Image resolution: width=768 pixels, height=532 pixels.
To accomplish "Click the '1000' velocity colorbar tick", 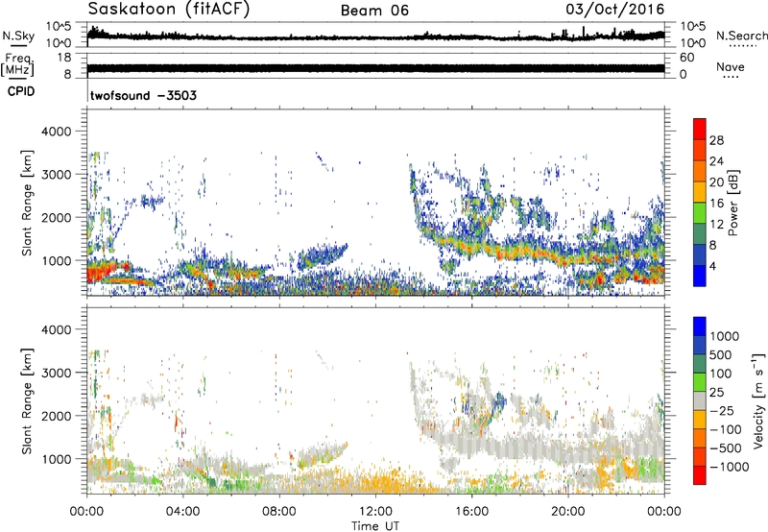I will point(725,336).
